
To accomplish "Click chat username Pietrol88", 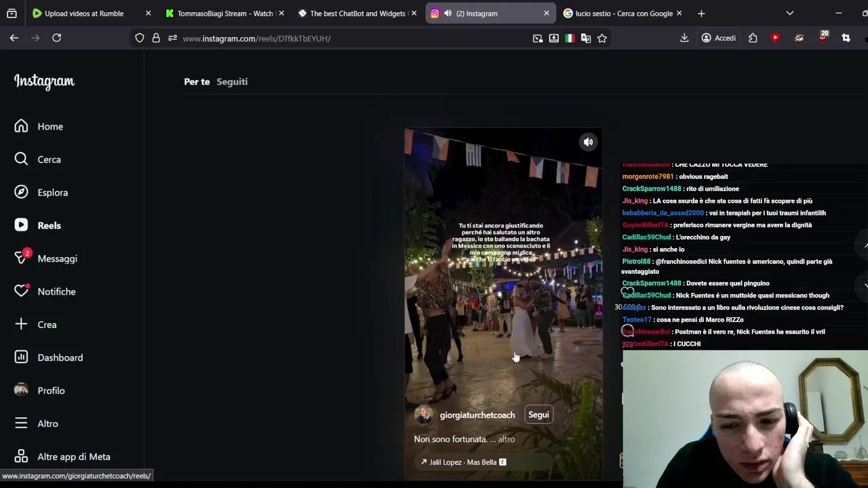I will pos(636,262).
